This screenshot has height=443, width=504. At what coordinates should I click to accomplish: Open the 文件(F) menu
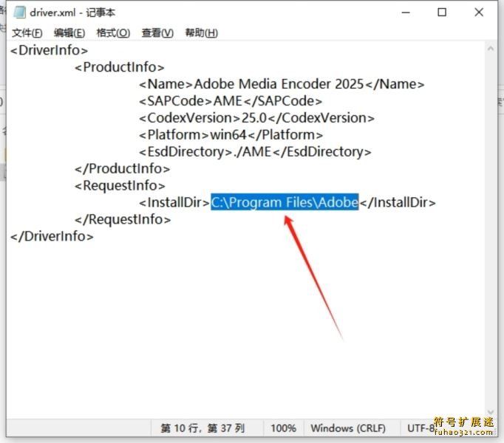click(27, 32)
